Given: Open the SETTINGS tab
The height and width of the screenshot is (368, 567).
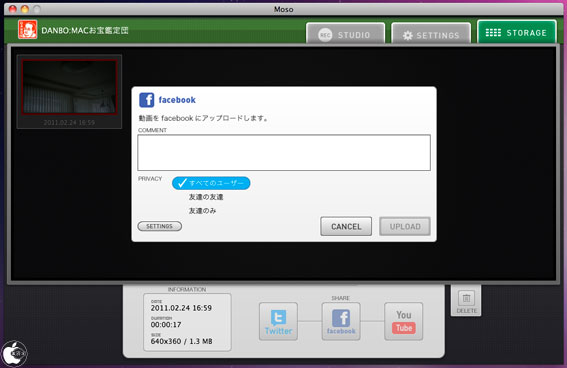Looking at the screenshot, I should coord(431,34).
